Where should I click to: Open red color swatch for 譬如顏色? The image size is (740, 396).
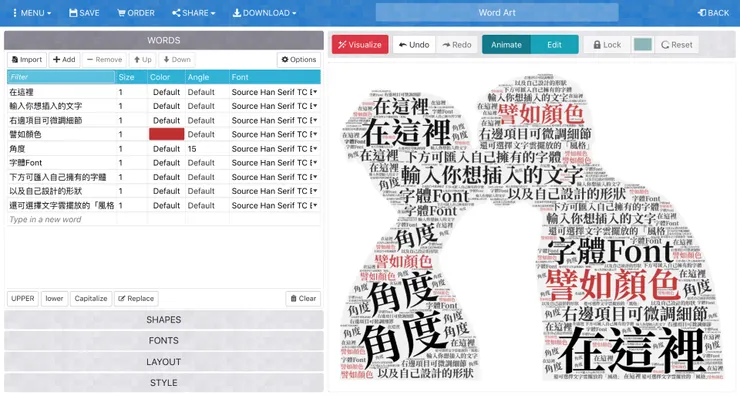coord(167,134)
